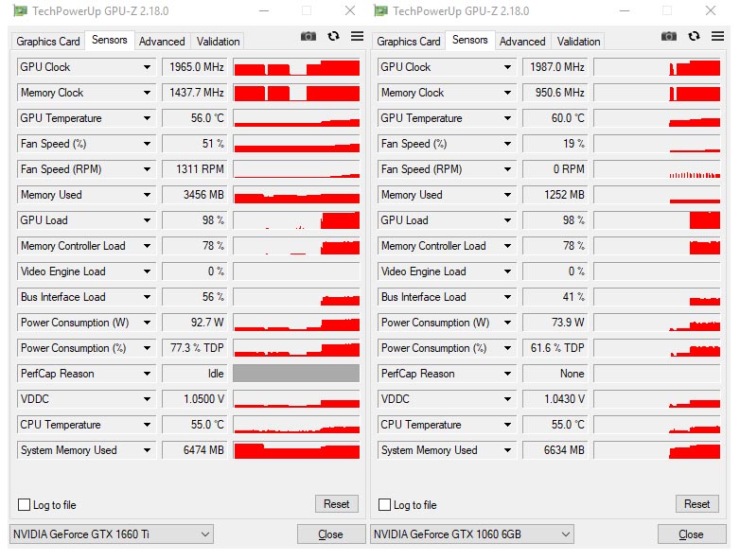Open Video Engine Load dropdown in left window
This screenshot has width=740, height=560.
[147, 271]
